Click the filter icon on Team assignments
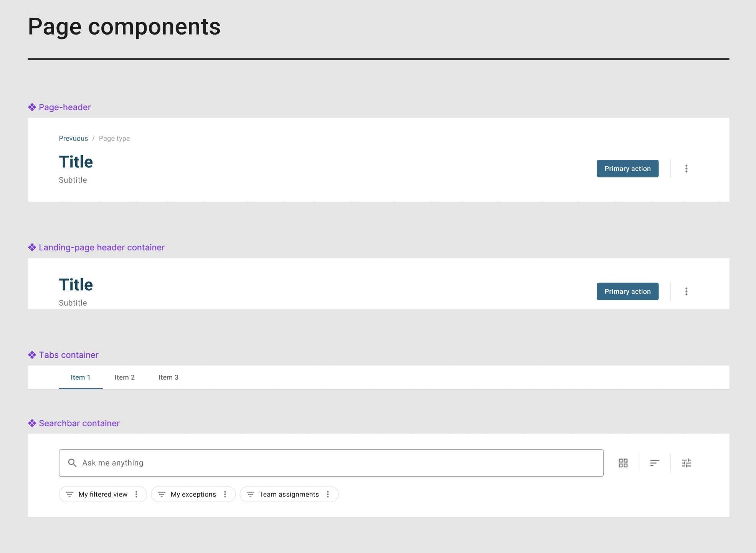Image resolution: width=756 pixels, height=553 pixels. point(250,494)
